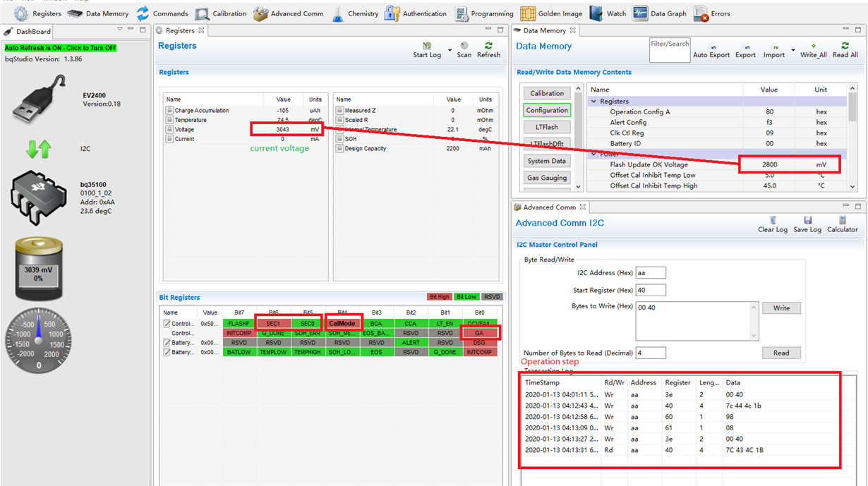Click Export in Data Memory
Image resolution: width=868 pixels, height=486 pixels.
tap(745, 50)
